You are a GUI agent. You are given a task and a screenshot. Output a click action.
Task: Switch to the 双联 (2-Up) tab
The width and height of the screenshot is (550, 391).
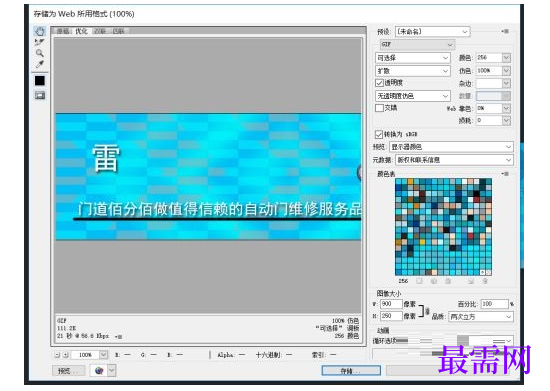(100, 31)
